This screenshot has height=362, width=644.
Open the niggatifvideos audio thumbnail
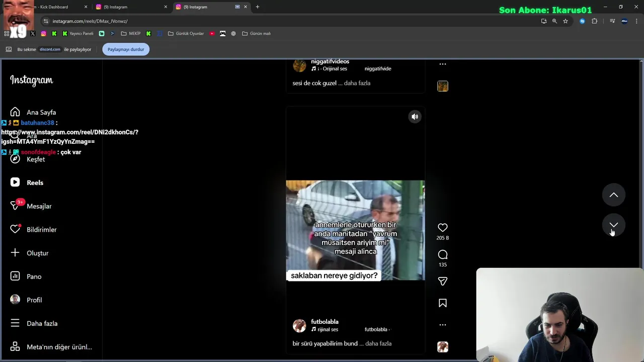click(443, 86)
